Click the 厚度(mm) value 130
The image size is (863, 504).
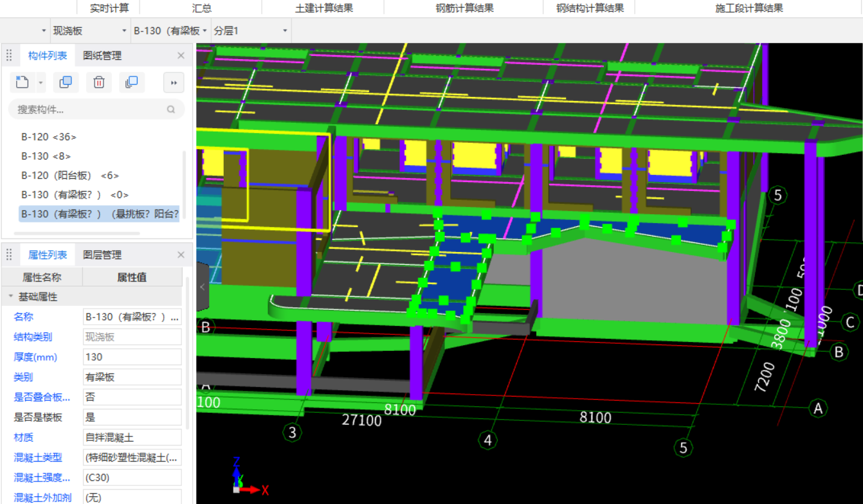(x=132, y=357)
